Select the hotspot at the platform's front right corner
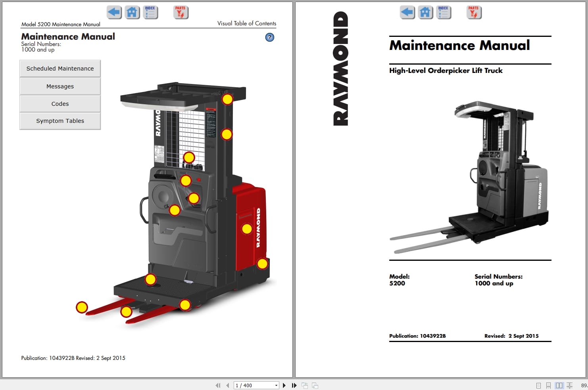The image size is (588, 390). pyautogui.click(x=185, y=305)
